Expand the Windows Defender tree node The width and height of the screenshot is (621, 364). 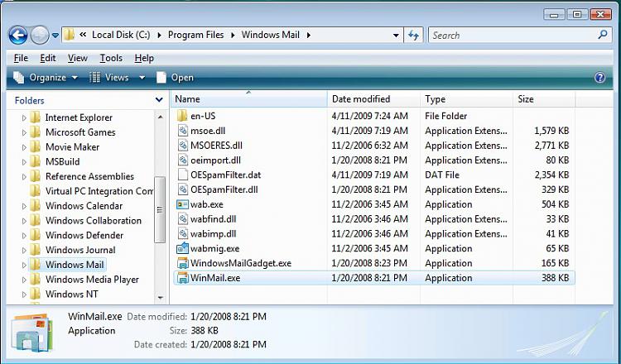(x=24, y=236)
